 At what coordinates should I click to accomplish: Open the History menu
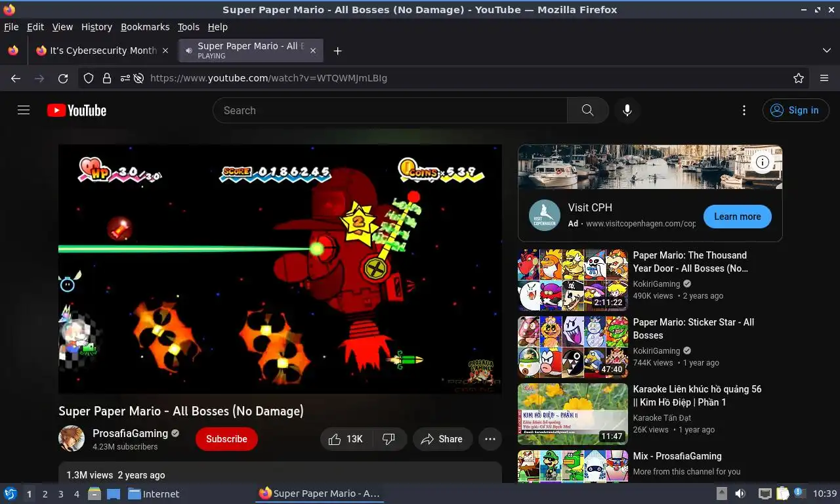pos(96,27)
